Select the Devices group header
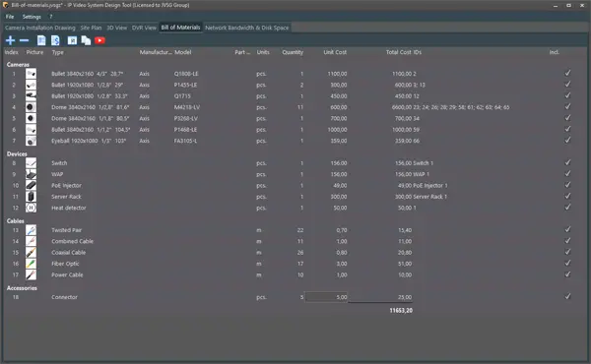Image resolution: width=591 pixels, height=364 pixels. pyautogui.click(x=17, y=153)
